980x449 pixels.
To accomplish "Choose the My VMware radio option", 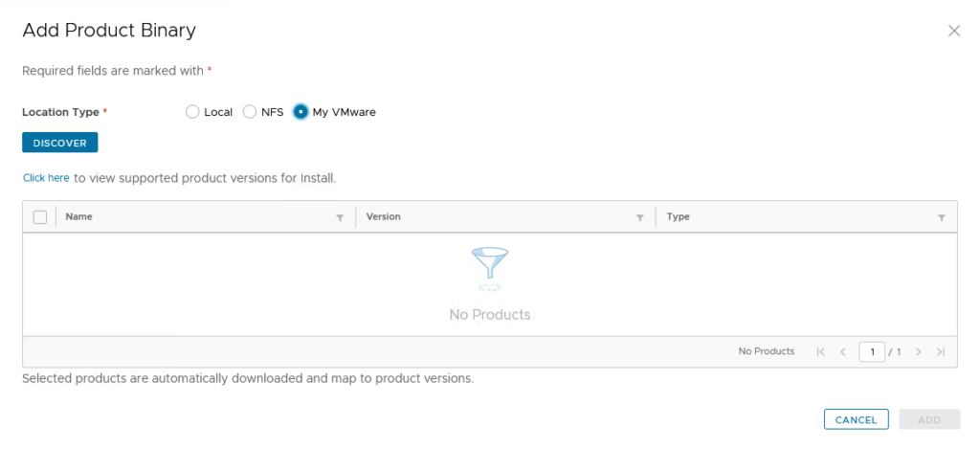I will tap(301, 112).
